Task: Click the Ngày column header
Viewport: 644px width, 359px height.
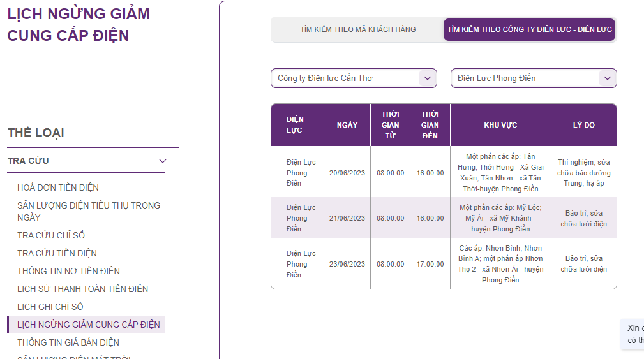Action: pyautogui.click(x=347, y=125)
